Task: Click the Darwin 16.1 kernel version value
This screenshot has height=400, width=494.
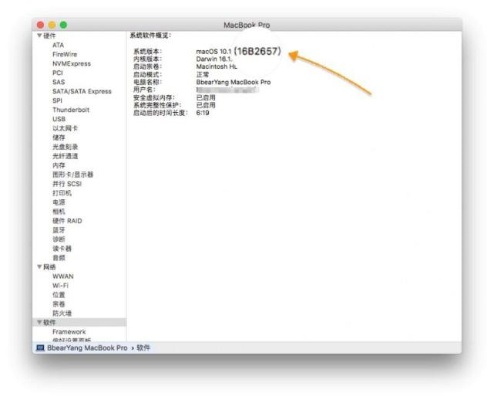Action: [214, 59]
